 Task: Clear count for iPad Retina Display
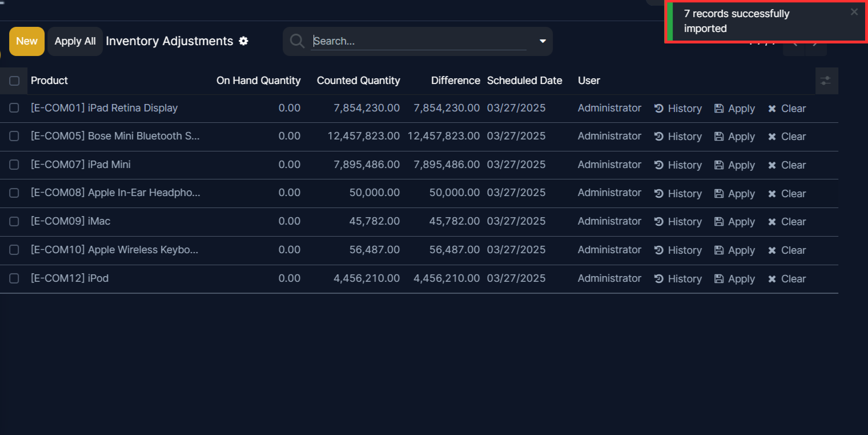coord(787,109)
